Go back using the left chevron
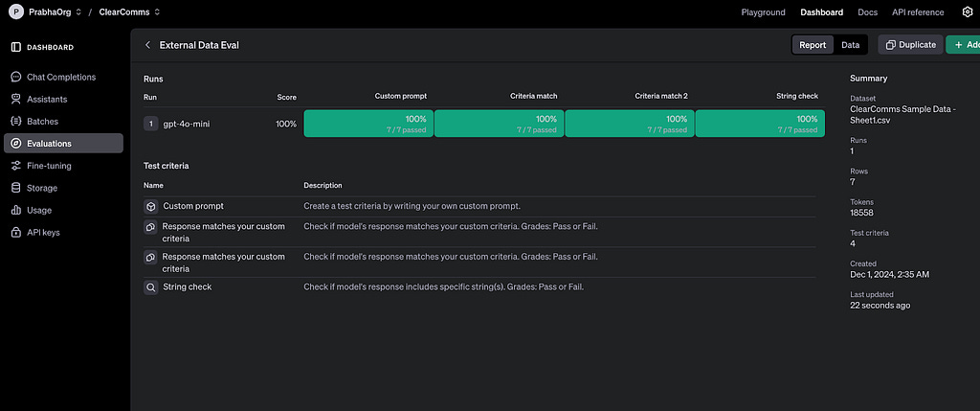Screen dimensions: 980x411 coord(147,45)
